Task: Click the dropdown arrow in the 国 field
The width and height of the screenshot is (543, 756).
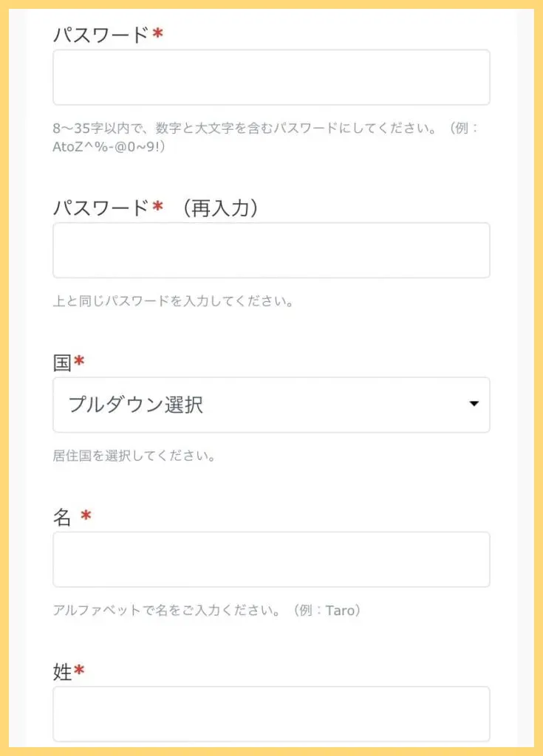Action: coord(474,404)
